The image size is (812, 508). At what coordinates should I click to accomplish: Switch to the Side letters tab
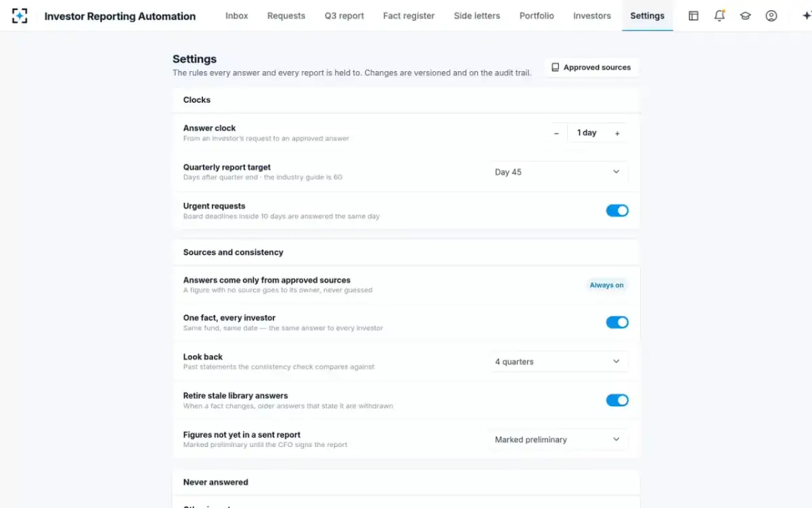point(477,16)
